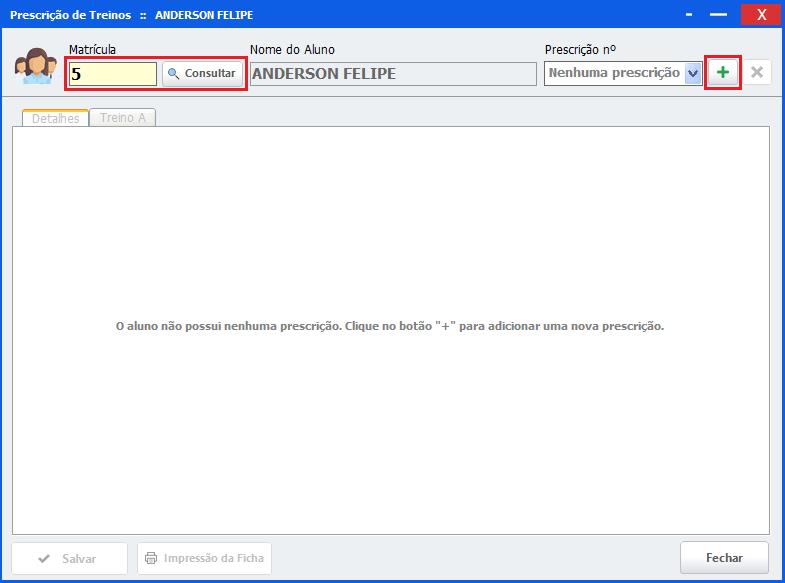Image resolution: width=785 pixels, height=583 pixels.
Task: Click the Nome do Aluno field
Action: point(393,74)
